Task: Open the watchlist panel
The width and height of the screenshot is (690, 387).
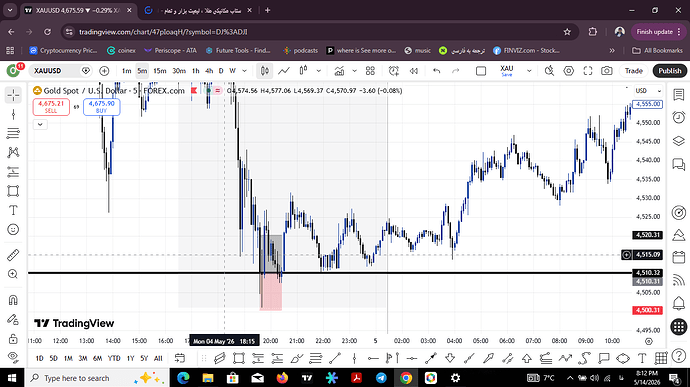Action: [x=679, y=95]
